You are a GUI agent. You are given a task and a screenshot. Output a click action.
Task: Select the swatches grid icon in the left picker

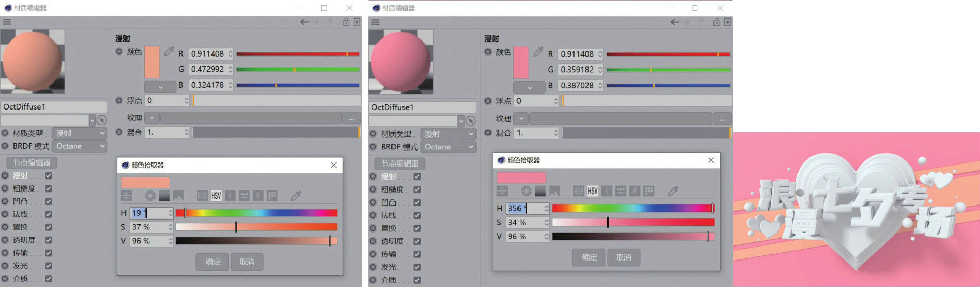(272, 196)
